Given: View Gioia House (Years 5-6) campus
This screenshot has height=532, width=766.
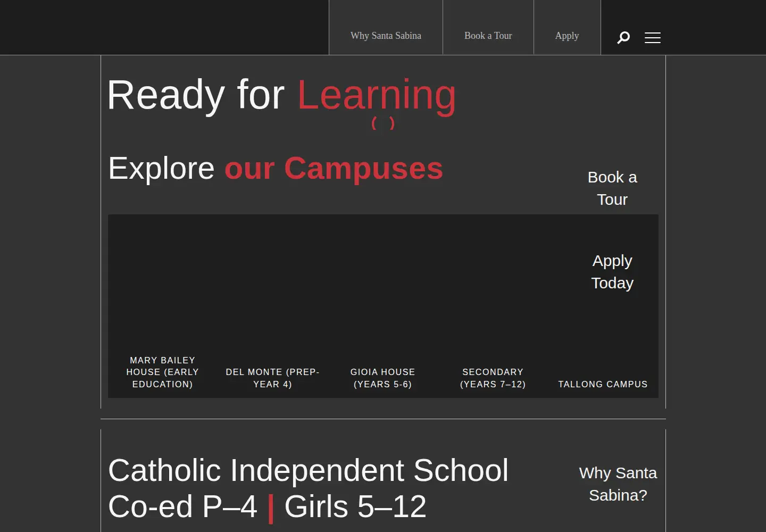Looking at the screenshot, I should [383, 378].
